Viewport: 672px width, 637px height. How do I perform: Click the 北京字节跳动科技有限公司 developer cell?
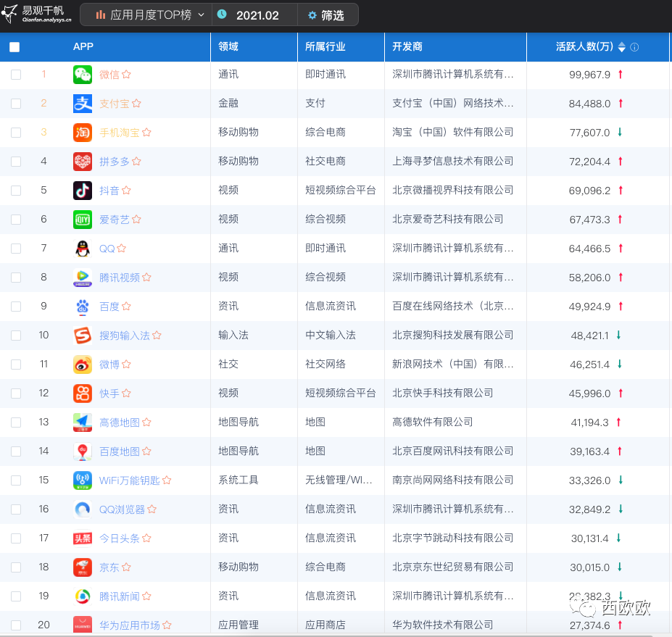(x=453, y=538)
